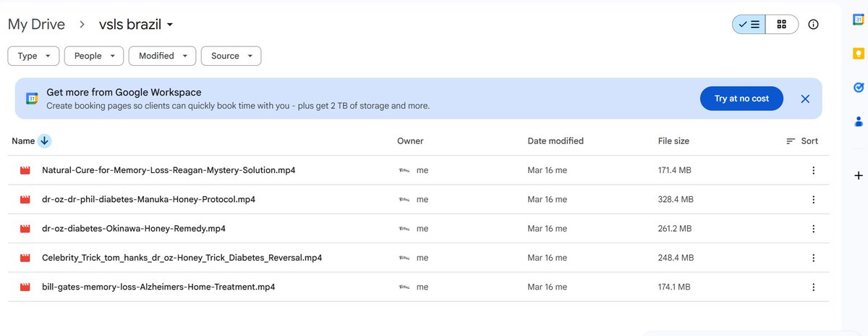Open more actions for Natural-Cure-for-Memory-Loss file
The width and height of the screenshot is (868, 336).
coord(813,170)
